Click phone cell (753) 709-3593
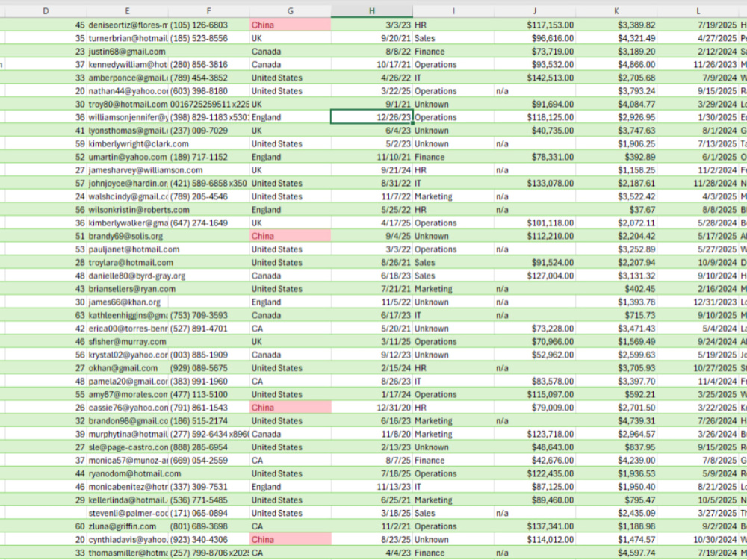The image size is (747, 560). [x=208, y=315]
